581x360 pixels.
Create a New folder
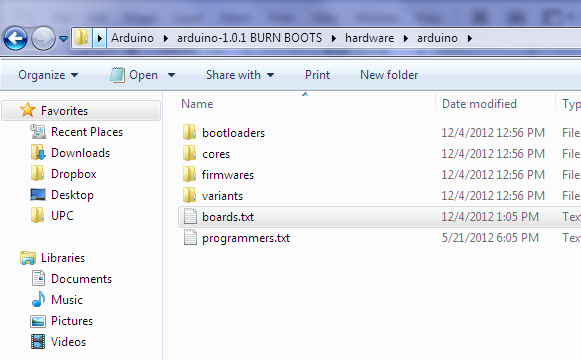coord(389,75)
